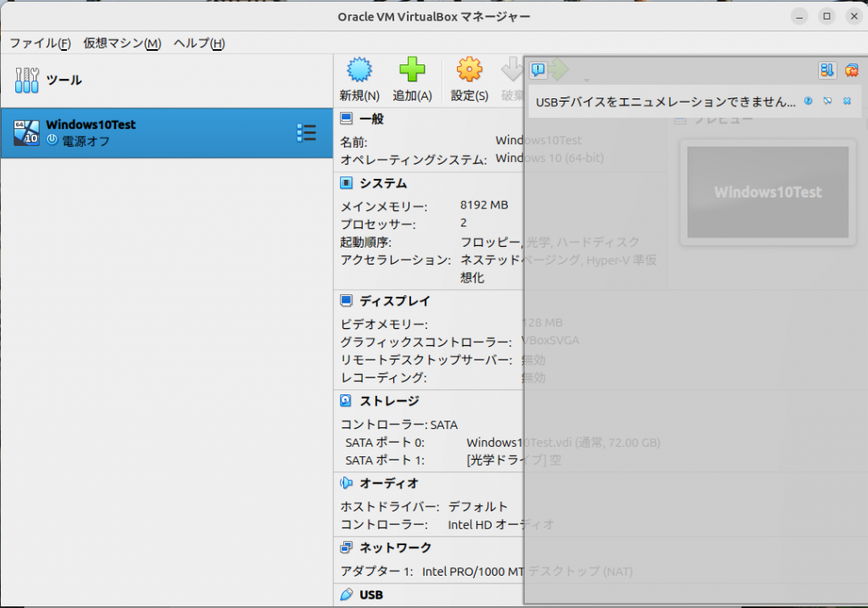Open the 仮想マシン(M) menu
The image size is (868, 608).
(x=122, y=43)
